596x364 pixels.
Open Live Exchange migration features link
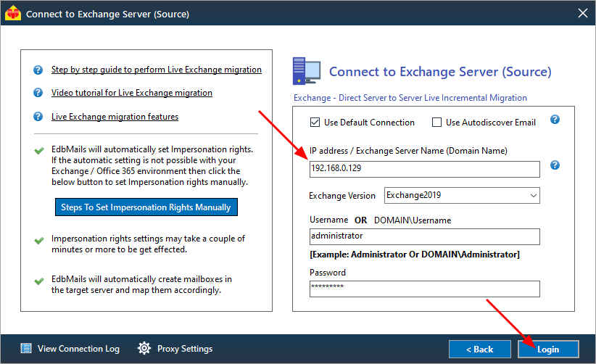click(115, 117)
